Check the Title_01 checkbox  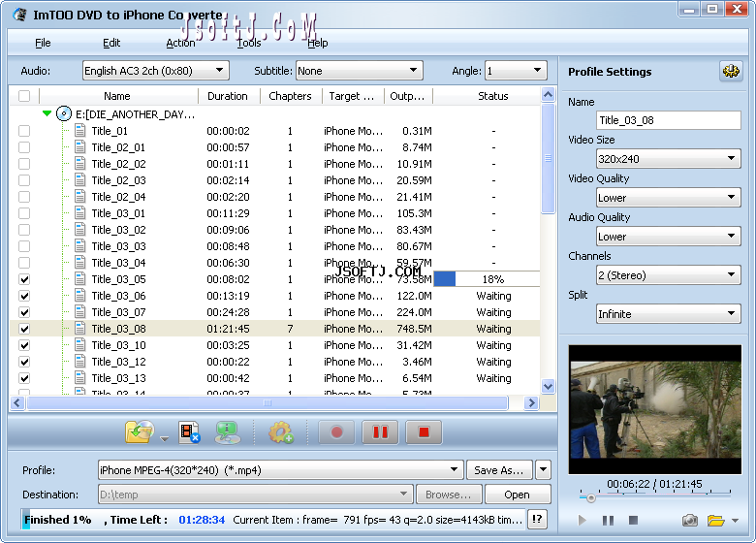click(24, 131)
